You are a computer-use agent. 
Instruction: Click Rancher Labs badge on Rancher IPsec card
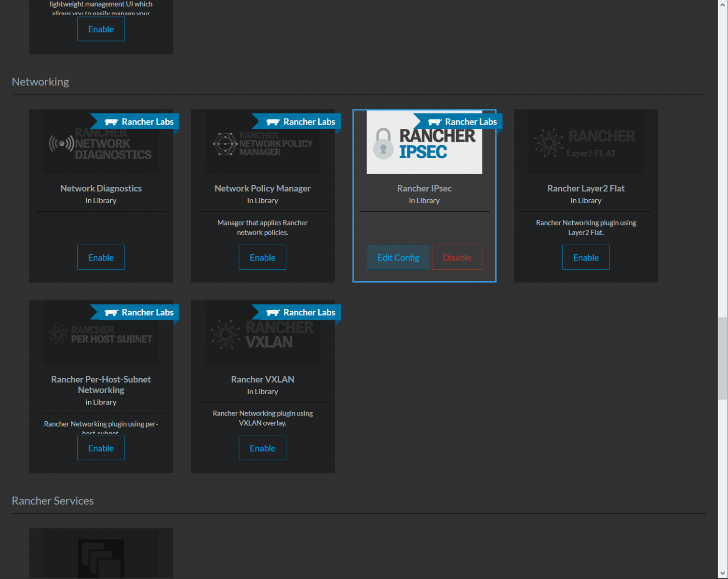pos(458,122)
